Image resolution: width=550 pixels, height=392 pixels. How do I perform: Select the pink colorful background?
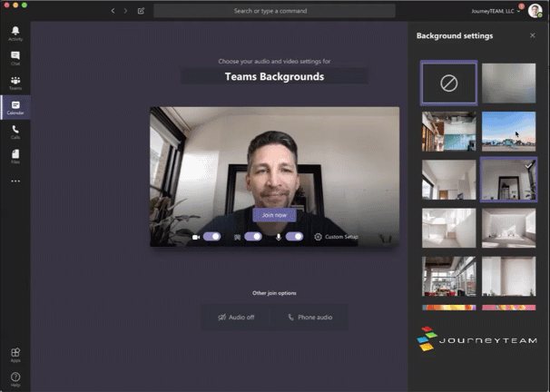tap(508, 308)
